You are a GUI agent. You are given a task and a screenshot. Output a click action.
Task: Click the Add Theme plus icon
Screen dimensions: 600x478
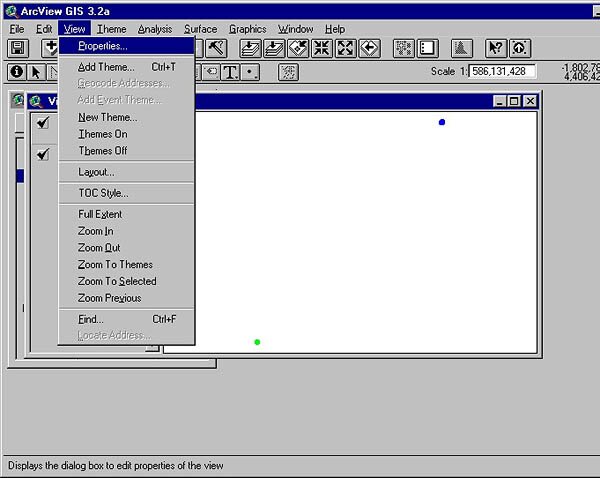[50, 49]
